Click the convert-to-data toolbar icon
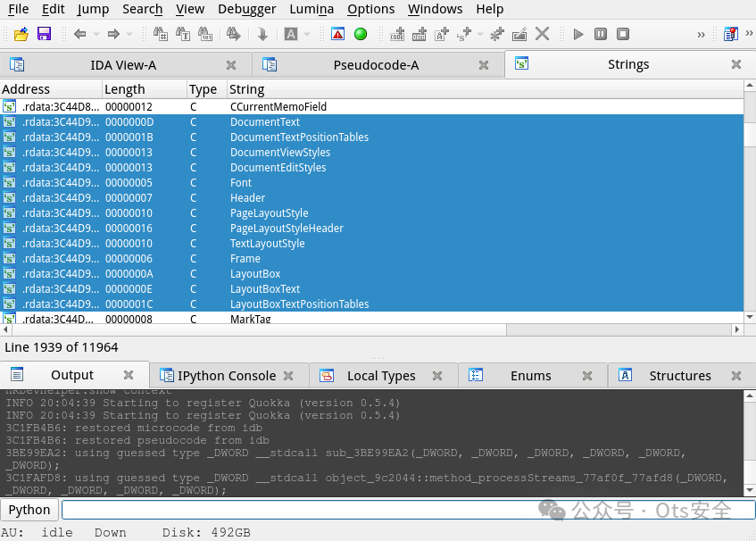This screenshot has height=541, width=756. (x=420, y=34)
